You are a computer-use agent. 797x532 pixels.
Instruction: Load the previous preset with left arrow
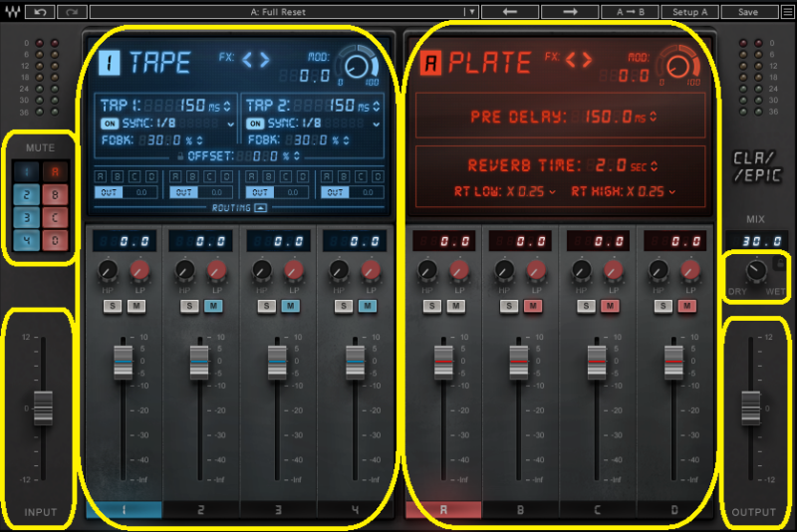click(508, 12)
